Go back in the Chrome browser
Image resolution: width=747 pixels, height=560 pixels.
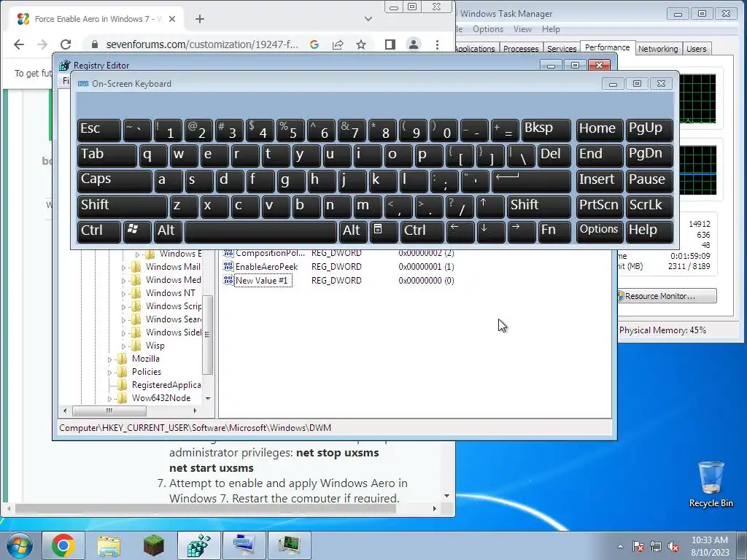[x=19, y=44]
